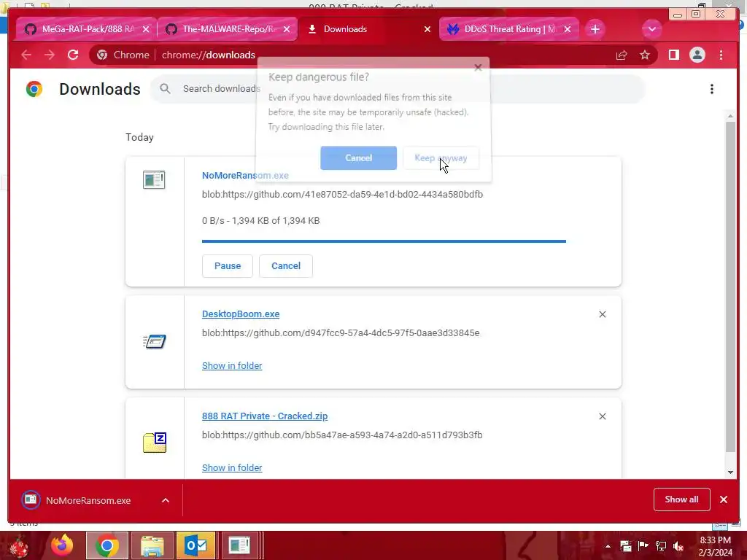Click the network tray icon

coord(661,545)
